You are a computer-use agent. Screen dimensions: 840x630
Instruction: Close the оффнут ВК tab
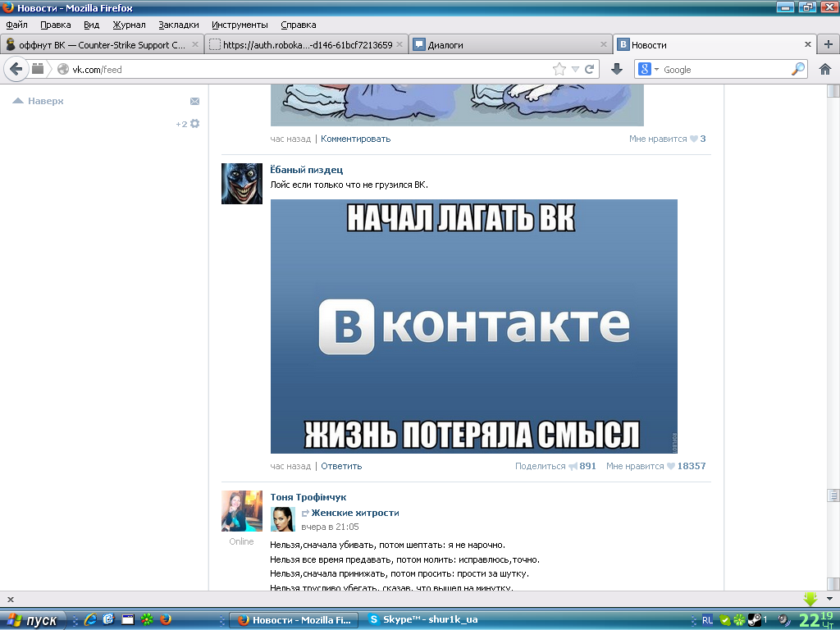click(x=195, y=44)
